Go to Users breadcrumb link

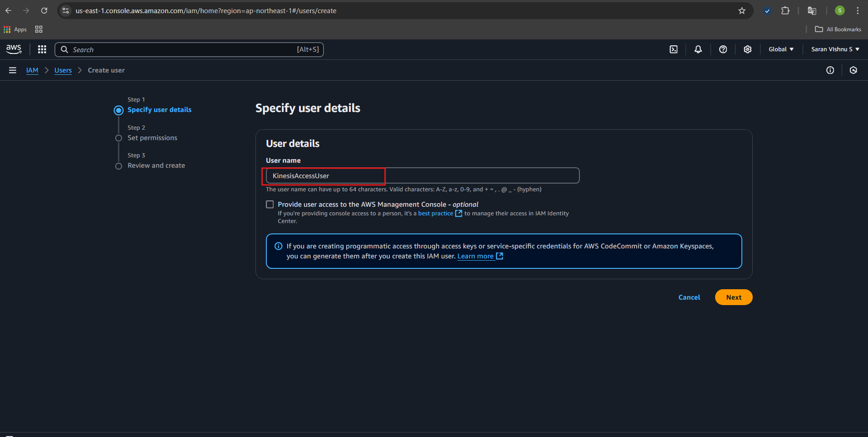pos(63,70)
